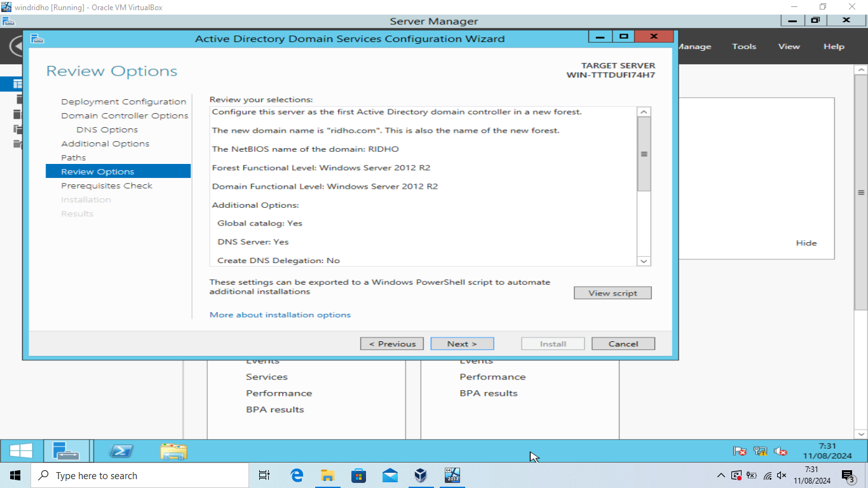Open More about installation options link
This screenshot has width=868, height=488.
(280, 315)
